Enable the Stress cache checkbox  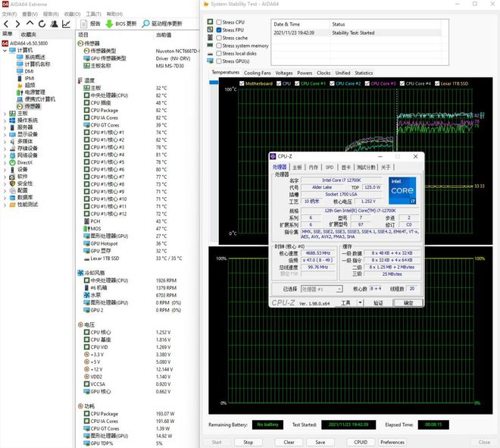(x=219, y=38)
